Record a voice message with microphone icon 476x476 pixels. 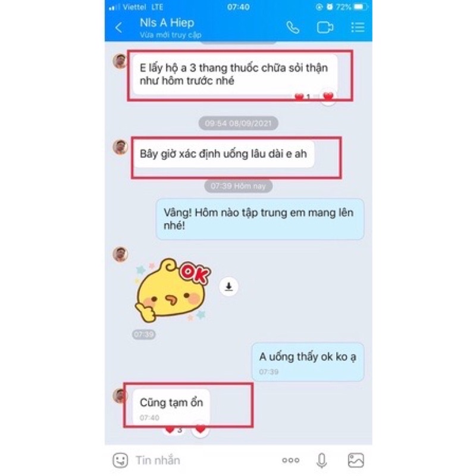tap(321, 460)
